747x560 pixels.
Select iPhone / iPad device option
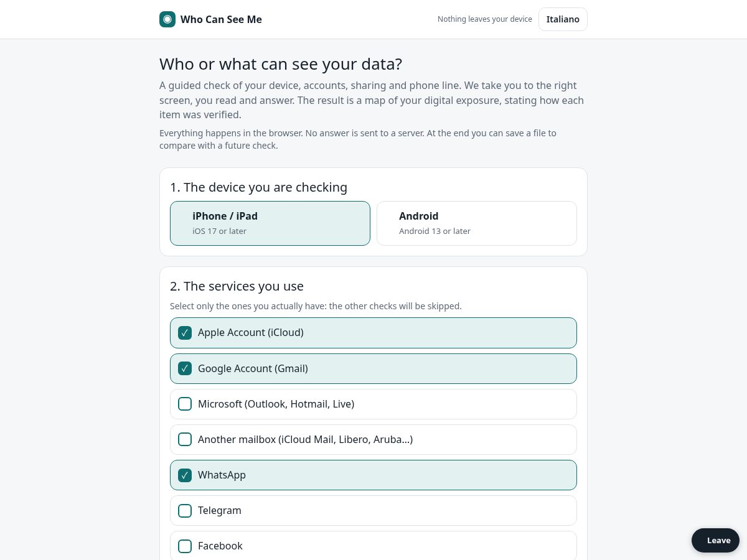pyautogui.click(x=270, y=223)
